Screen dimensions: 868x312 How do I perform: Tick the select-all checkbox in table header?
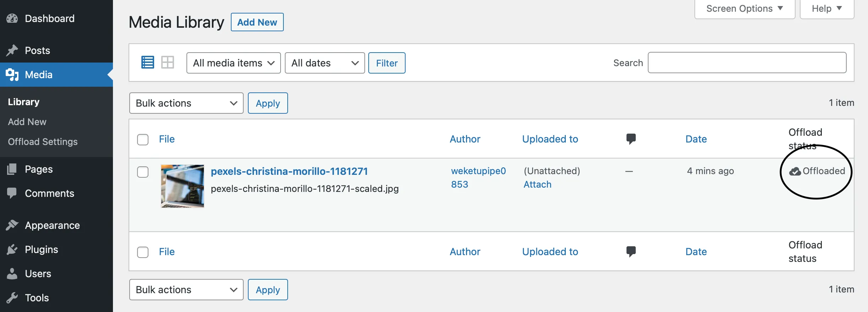pos(143,140)
